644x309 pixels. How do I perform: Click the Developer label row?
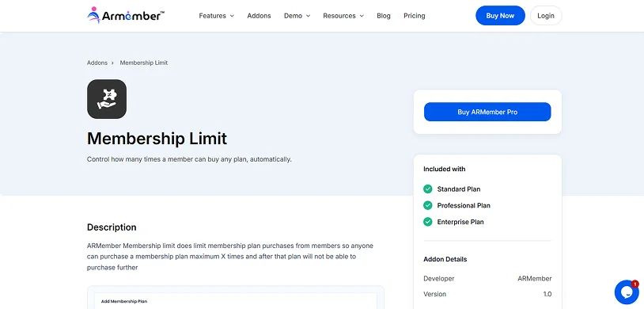[487, 279]
